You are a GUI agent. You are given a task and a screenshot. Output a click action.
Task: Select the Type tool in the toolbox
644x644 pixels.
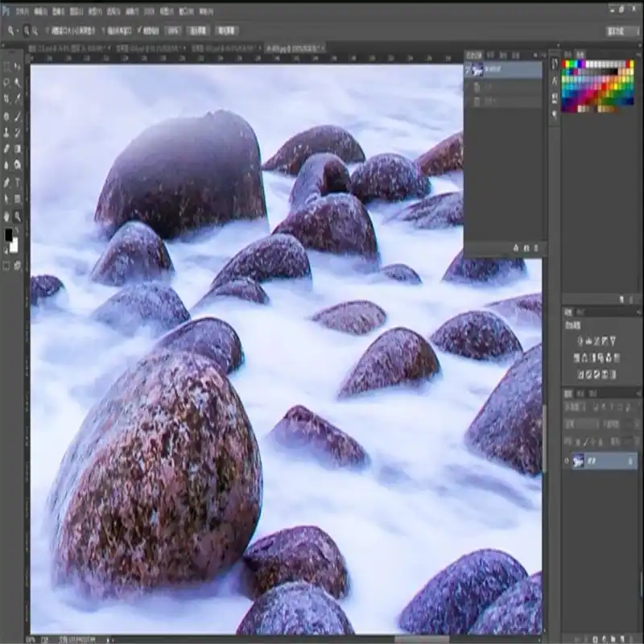point(17,183)
